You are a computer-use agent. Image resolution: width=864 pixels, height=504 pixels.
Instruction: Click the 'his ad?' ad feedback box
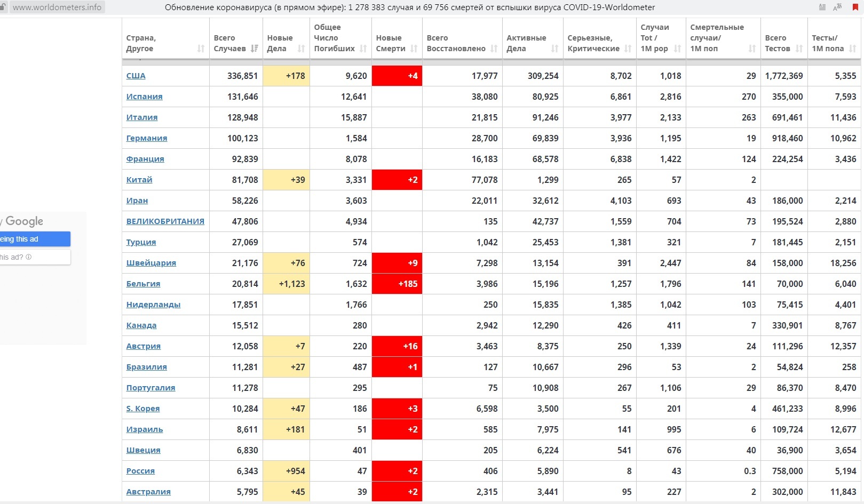point(35,257)
